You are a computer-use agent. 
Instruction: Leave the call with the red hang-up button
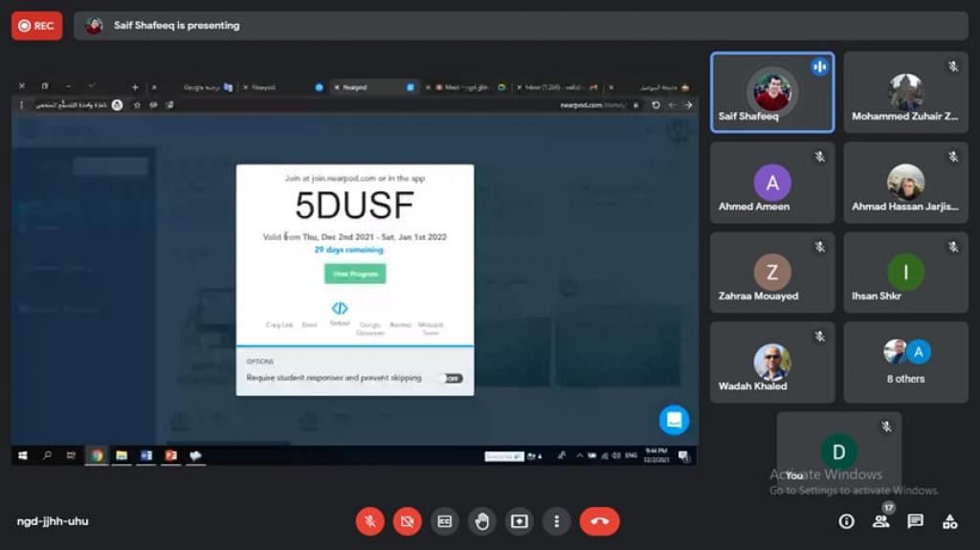tap(599, 521)
